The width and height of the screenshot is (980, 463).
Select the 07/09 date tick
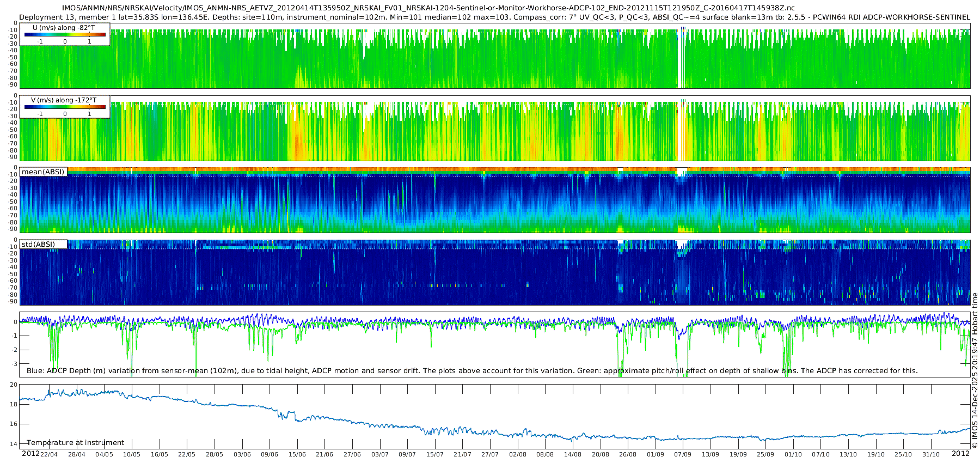[683, 454]
